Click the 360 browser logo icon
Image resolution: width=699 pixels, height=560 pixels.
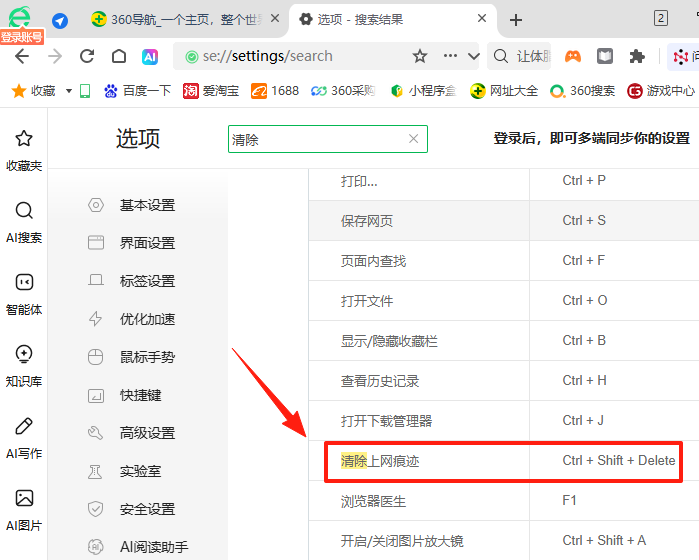(x=20, y=17)
